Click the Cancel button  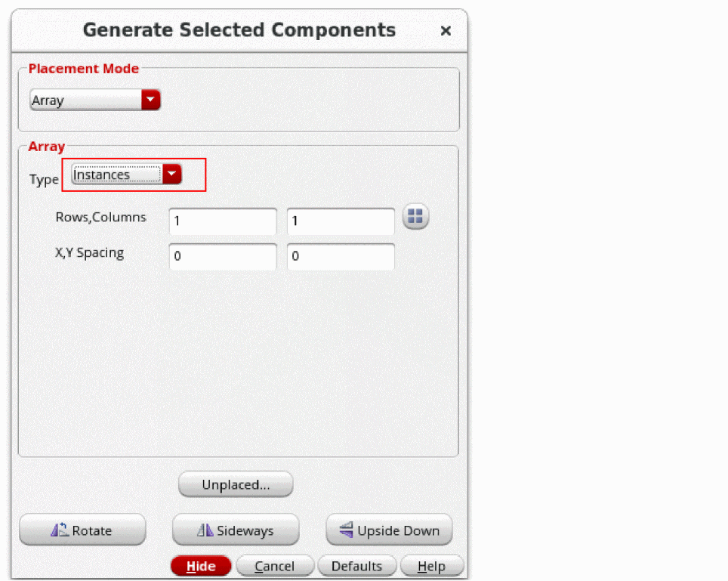coord(275,566)
